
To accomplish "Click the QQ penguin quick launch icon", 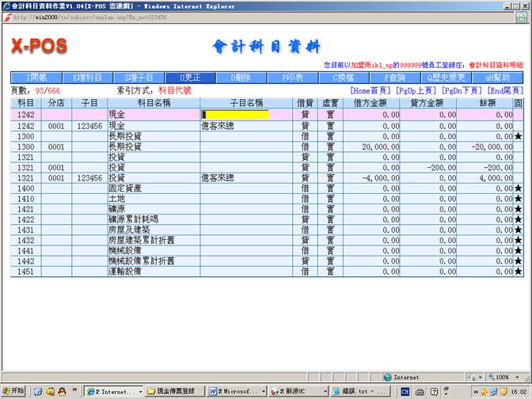I will 61,391.
